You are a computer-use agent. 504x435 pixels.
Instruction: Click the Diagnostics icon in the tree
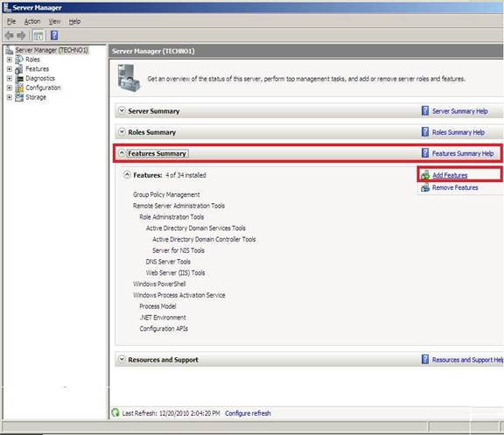click(19, 79)
